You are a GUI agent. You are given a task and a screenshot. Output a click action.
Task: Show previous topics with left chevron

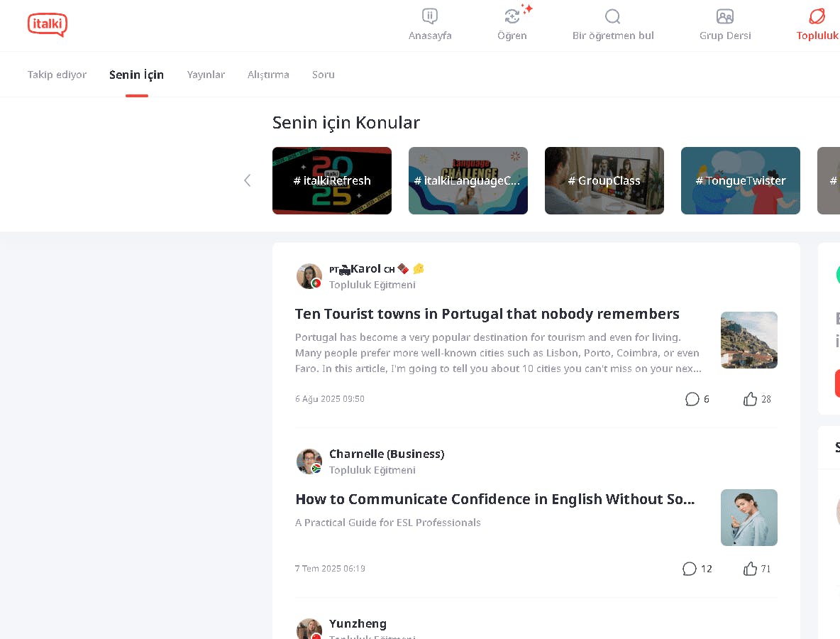click(247, 180)
